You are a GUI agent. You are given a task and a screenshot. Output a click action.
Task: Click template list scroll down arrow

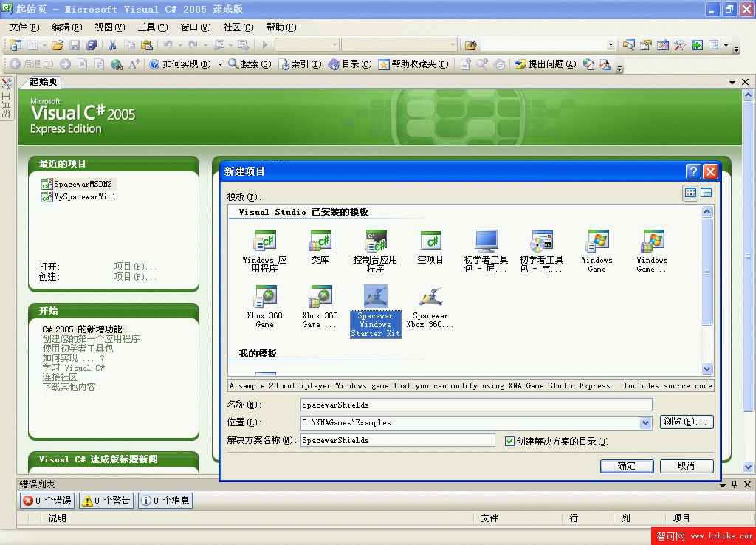[x=707, y=369]
